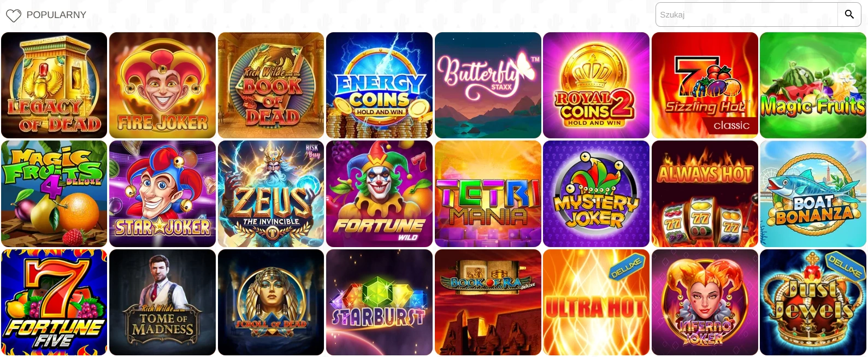Viewport: 868px width, 357px height.
Task: Open the Legacy of Dead game
Action: (x=54, y=85)
